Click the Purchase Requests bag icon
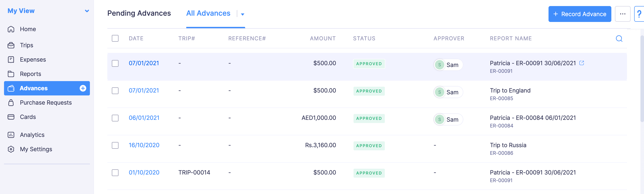The height and width of the screenshot is (194, 644). point(11,103)
